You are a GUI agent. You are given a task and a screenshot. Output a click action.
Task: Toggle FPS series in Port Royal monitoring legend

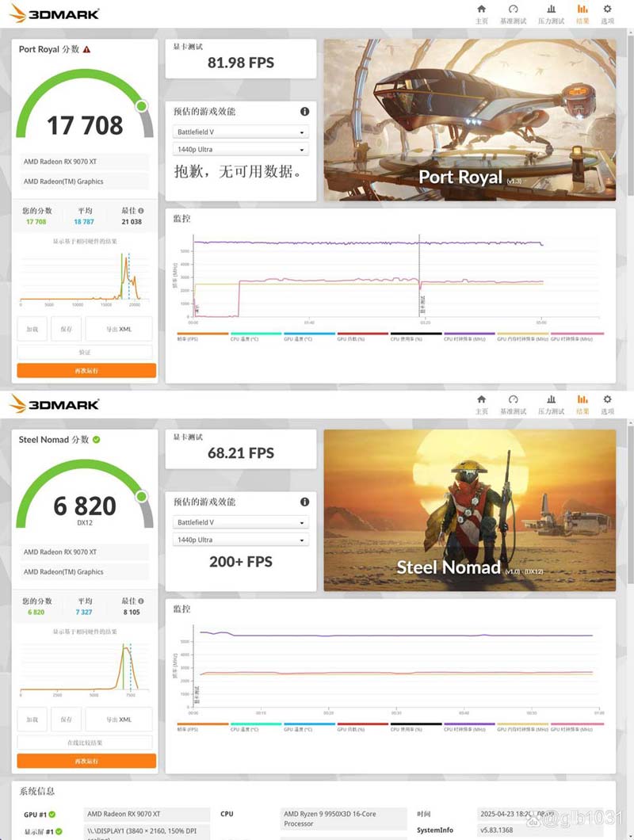click(x=203, y=337)
